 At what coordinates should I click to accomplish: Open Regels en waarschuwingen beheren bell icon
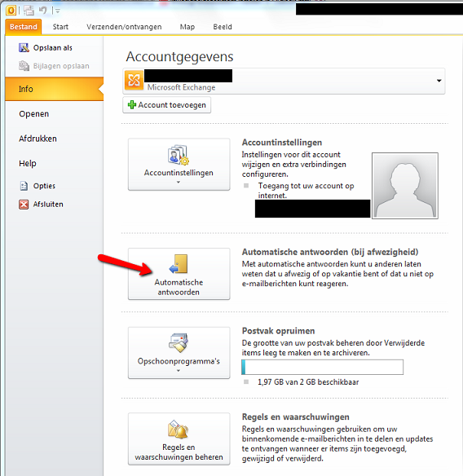click(179, 439)
